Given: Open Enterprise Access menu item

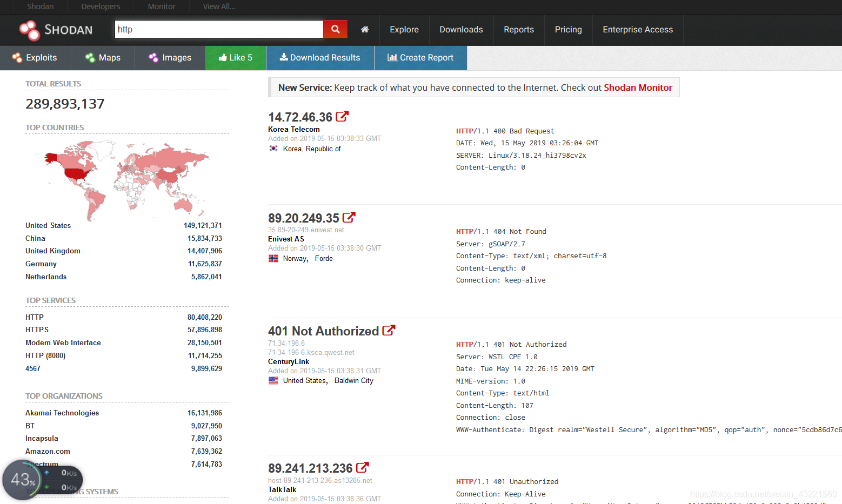Looking at the screenshot, I should point(638,30).
